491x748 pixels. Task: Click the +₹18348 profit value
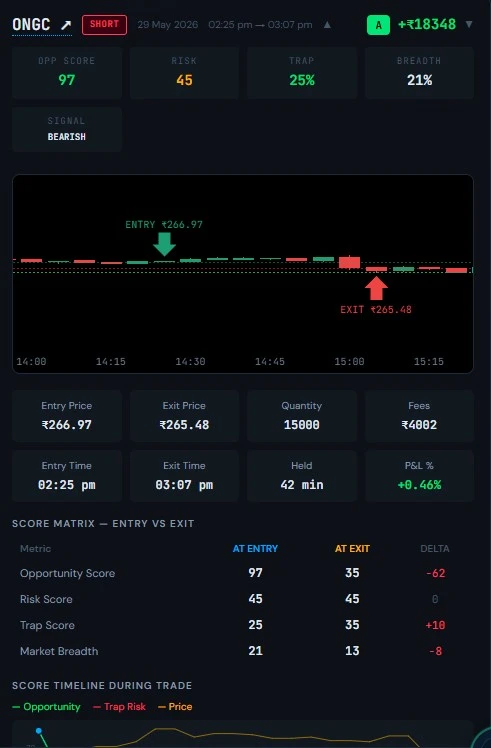coord(427,24)
